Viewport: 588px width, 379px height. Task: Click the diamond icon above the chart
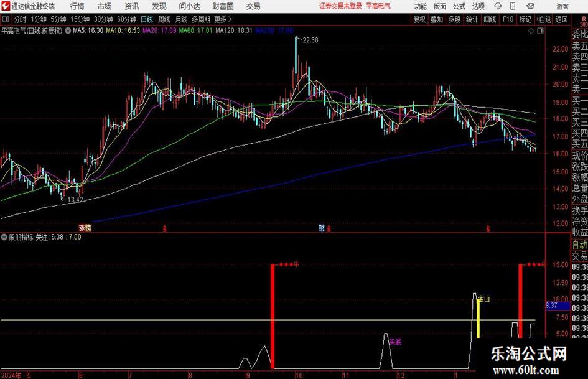[531, 31]
